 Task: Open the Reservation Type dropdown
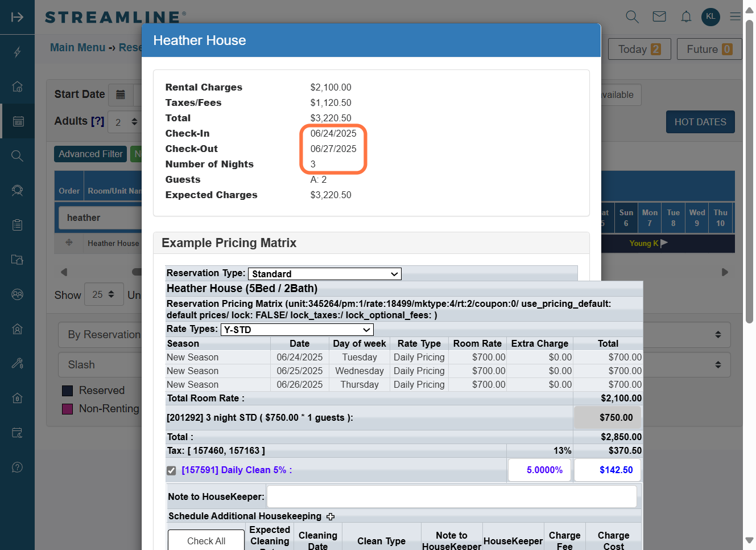325,274
